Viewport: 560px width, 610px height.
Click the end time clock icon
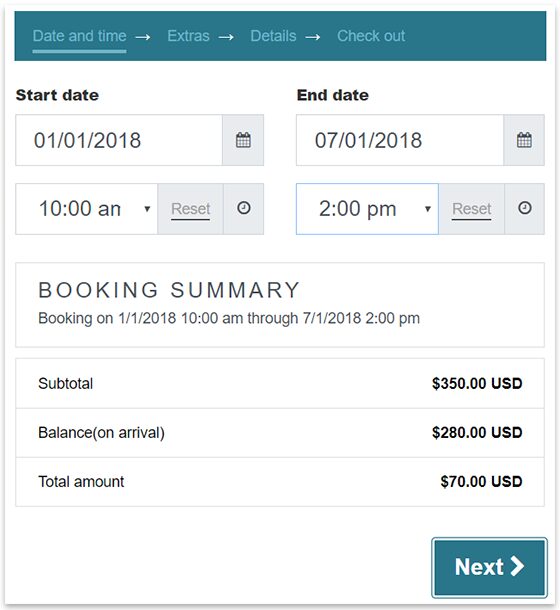[525, 209]
